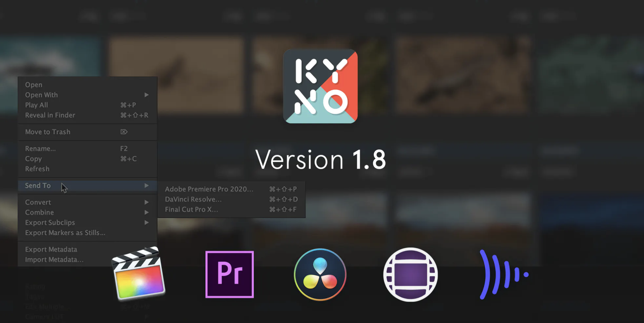Viewport: 644px width, 323px height.
Task: Click Export Markers as Stills
Action: 65,233
